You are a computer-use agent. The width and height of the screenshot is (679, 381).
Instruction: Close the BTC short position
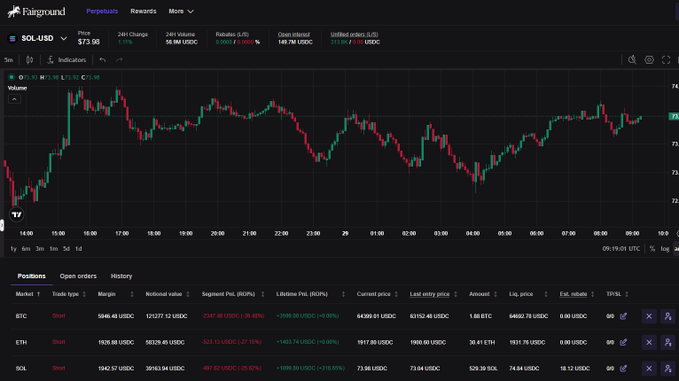[649, 316]
